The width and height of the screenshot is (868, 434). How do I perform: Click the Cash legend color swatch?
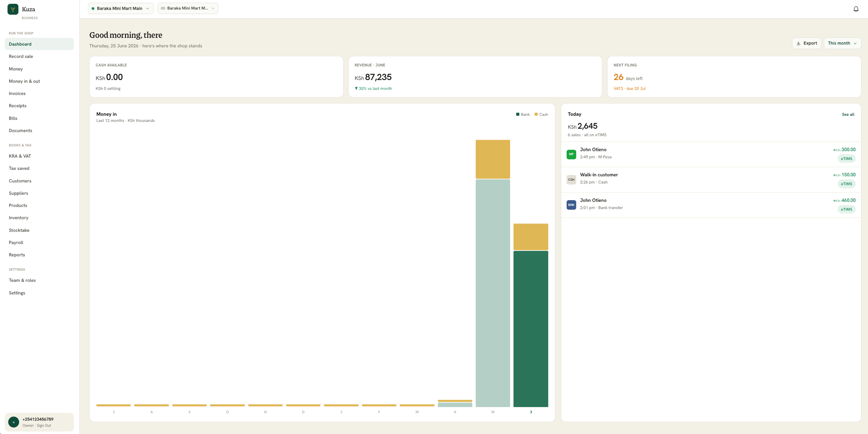536,115
